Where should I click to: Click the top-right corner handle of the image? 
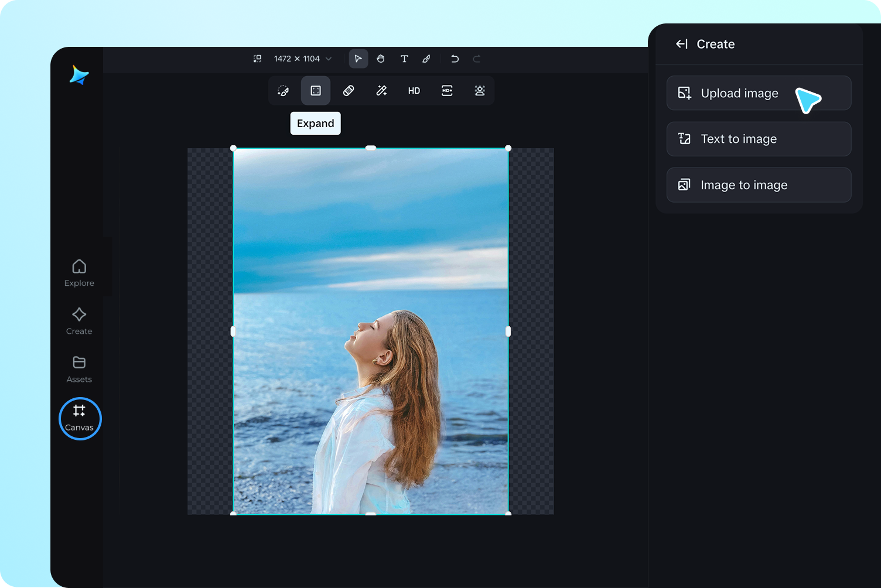pyautogui.click(x=508, y=148)
